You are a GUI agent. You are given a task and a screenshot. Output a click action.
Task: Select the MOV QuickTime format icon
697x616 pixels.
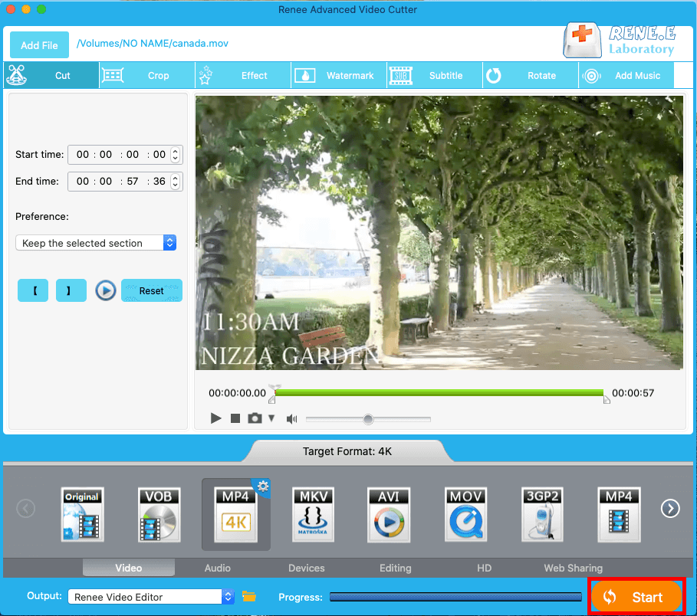point(465,514)
